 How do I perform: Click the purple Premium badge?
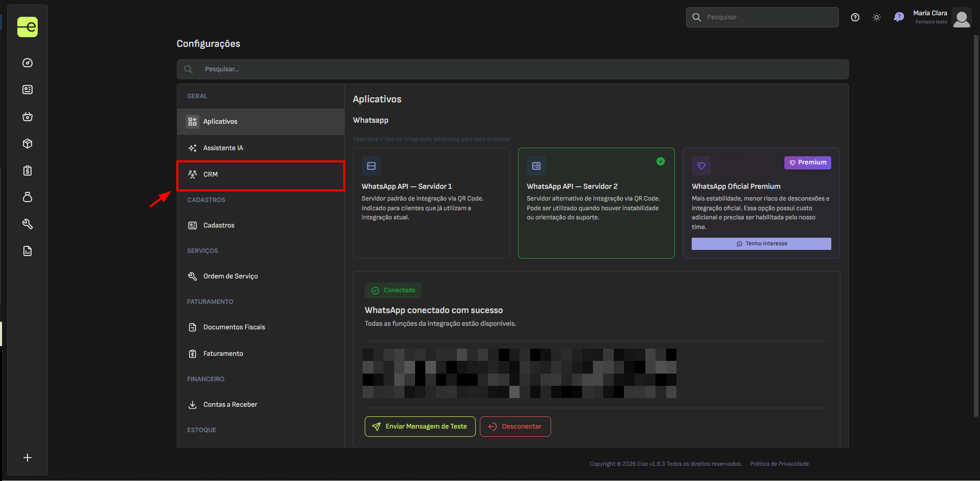coord(808,163)
